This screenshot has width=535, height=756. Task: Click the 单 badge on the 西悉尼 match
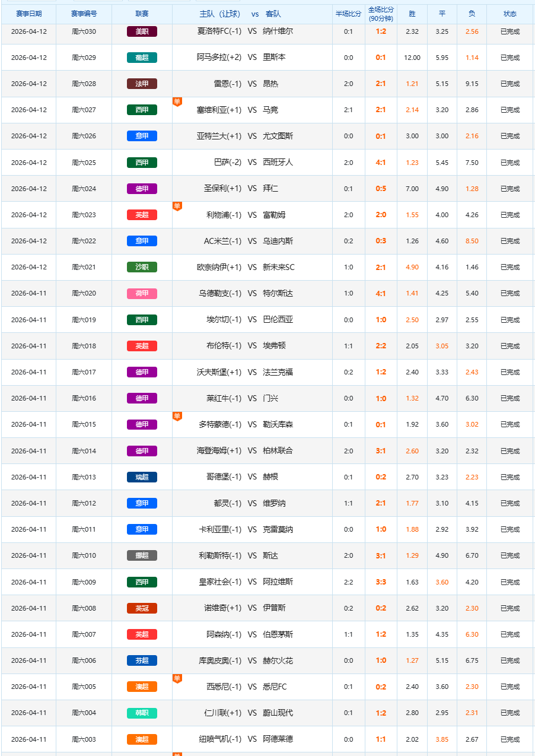tap(177, 678)
